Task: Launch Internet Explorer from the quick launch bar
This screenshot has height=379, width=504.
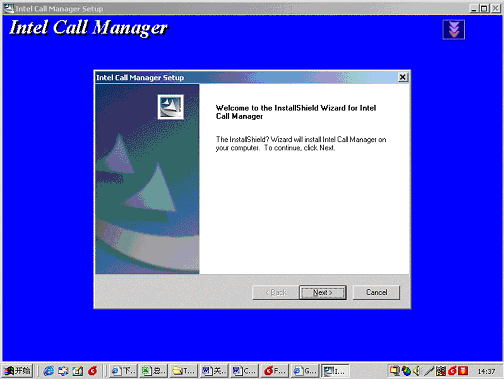Action: (49, 371)
